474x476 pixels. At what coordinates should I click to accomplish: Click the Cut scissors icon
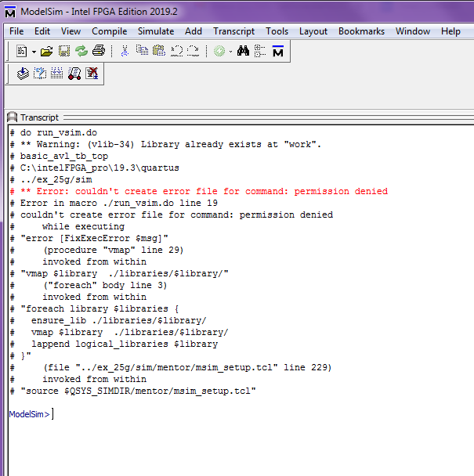125,51
